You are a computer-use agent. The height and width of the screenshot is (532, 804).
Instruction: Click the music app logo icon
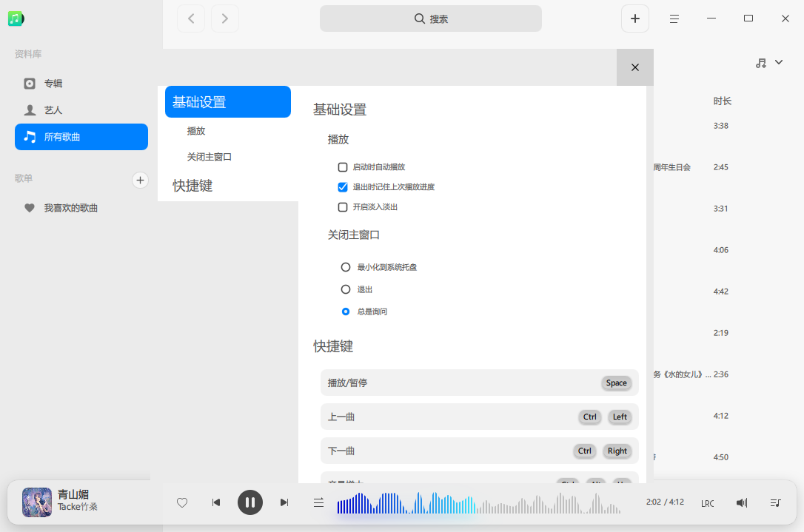[x=16, y=19]
